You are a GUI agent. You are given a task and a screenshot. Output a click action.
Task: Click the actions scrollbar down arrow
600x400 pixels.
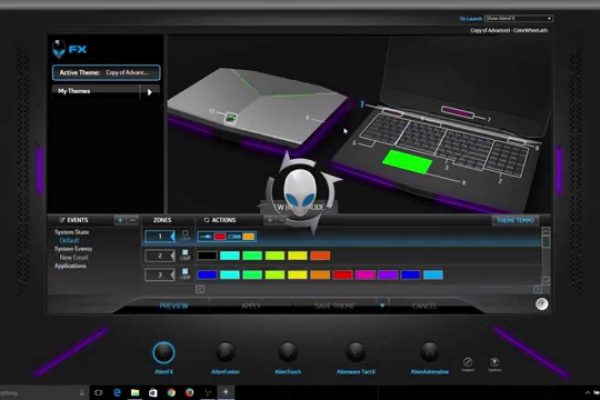546,281
